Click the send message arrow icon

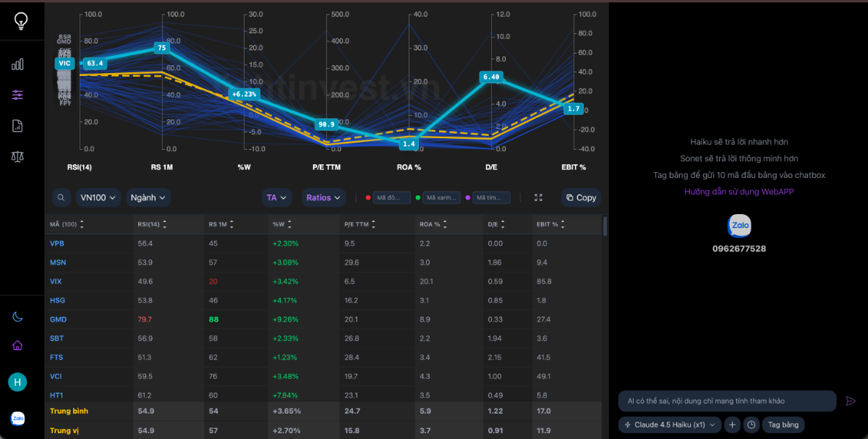pyautogui.click(x=851, y=401)
